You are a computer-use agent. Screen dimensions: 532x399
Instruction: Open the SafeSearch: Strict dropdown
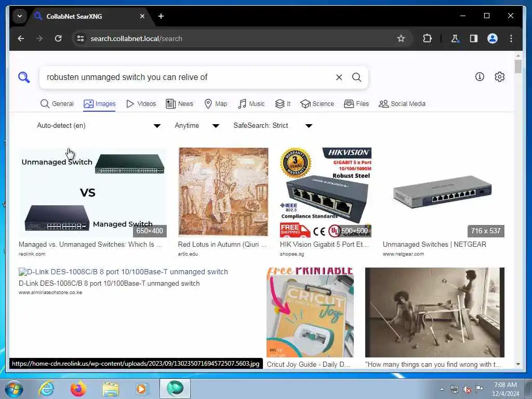pyautogui.click(x=272, y=126)
